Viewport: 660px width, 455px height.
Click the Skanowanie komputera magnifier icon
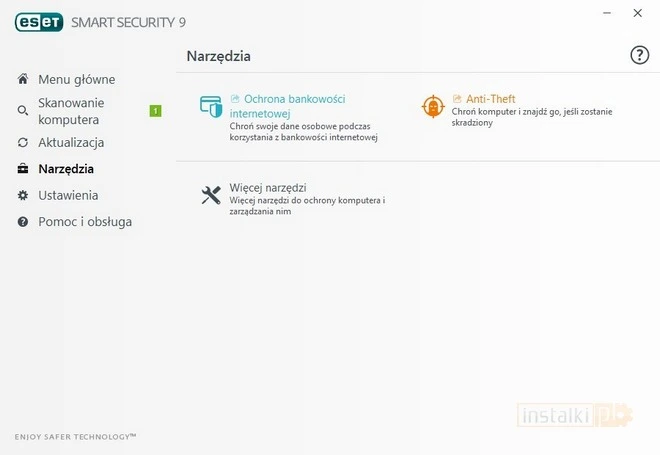23,111
